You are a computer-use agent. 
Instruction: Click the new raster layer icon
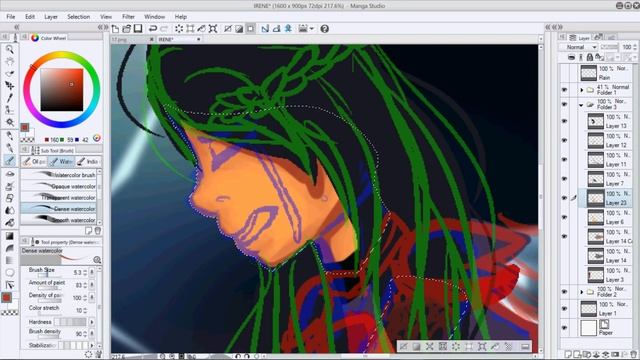pyautogui.click(x=568, y=354)
